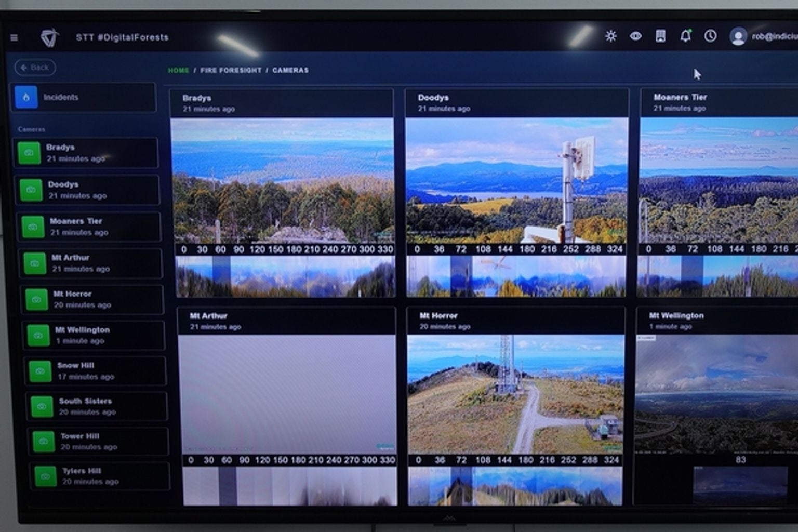Image resolution: width=798 pixels, height=532 pixels.
Task: Toggle light mode with sun icon
Action: coord(610,36)
